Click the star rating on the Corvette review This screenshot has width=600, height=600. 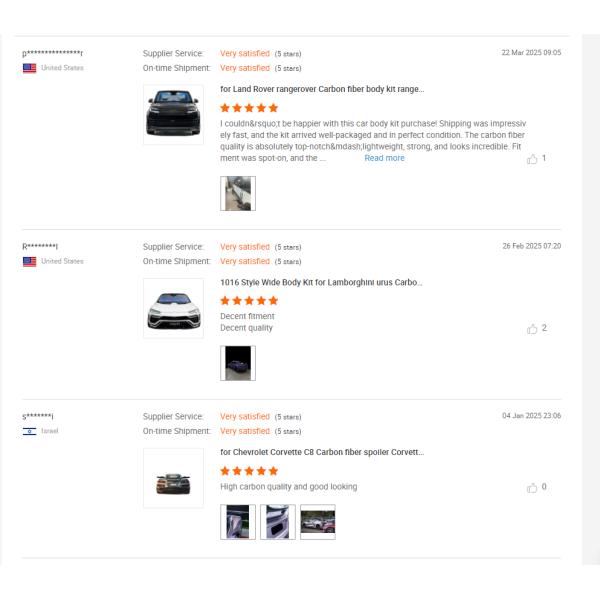249,471
